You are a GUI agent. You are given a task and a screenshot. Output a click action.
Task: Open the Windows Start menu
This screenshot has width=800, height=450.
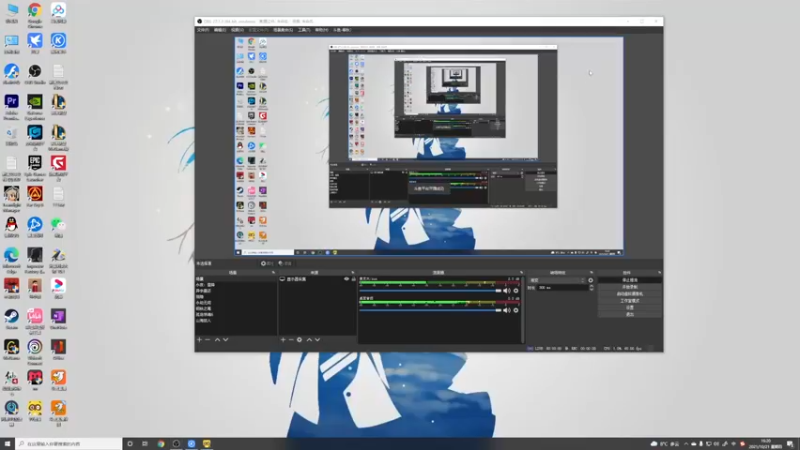7,444
